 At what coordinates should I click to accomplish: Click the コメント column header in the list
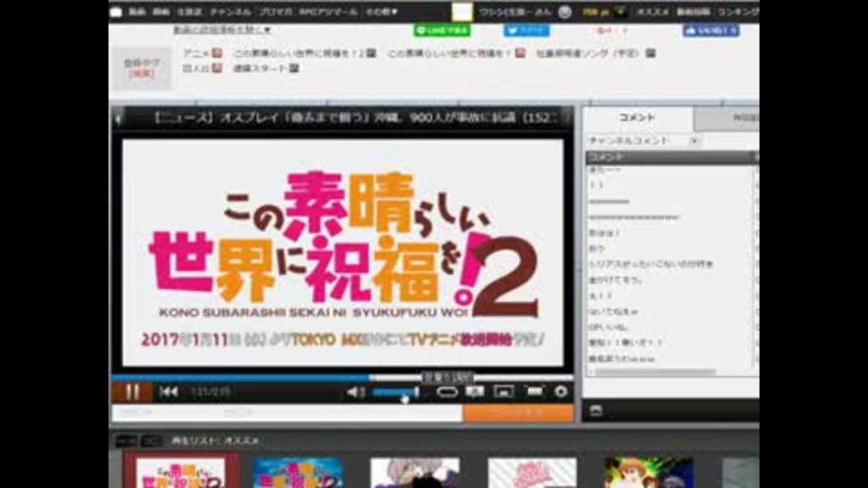point(668,157)
